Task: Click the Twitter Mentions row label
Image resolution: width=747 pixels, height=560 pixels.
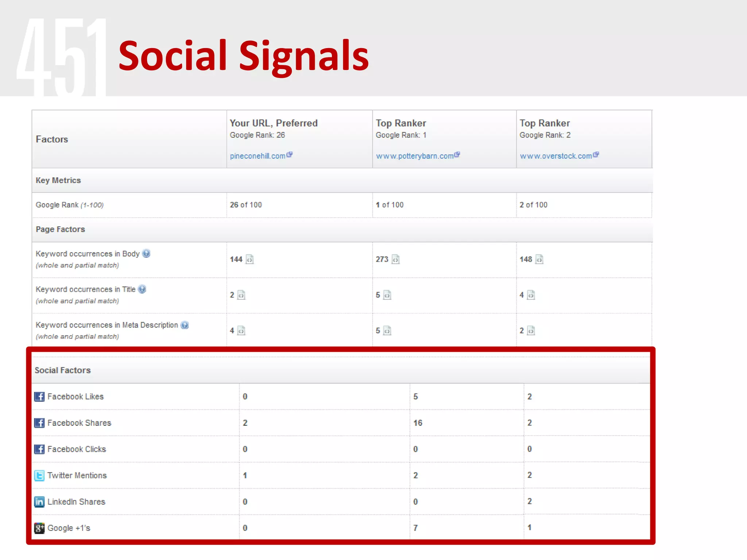Action: (x=77, y=475)
